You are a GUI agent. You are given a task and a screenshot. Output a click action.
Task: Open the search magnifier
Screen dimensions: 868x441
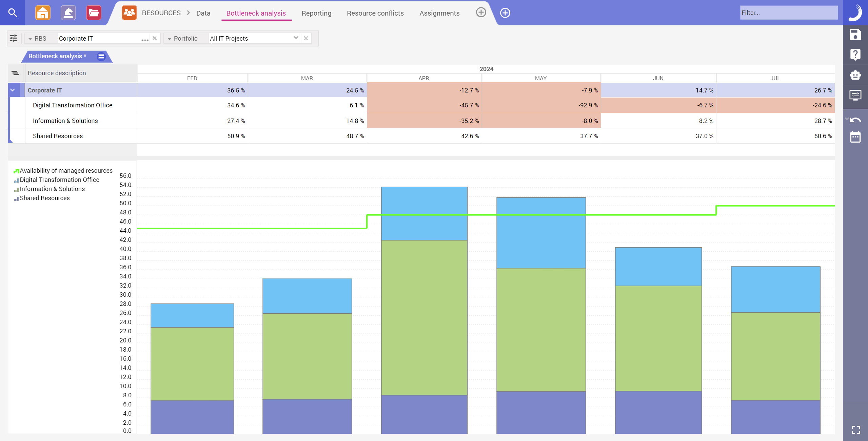click(13, 13)
